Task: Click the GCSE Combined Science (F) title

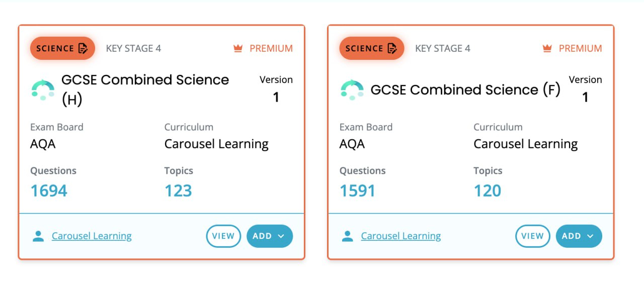Action: (465, 90)
